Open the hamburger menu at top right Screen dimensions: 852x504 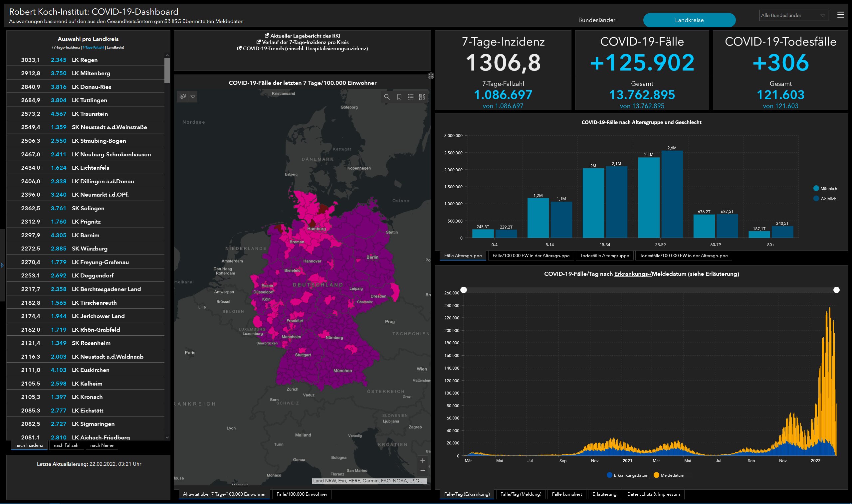point(841,15)
